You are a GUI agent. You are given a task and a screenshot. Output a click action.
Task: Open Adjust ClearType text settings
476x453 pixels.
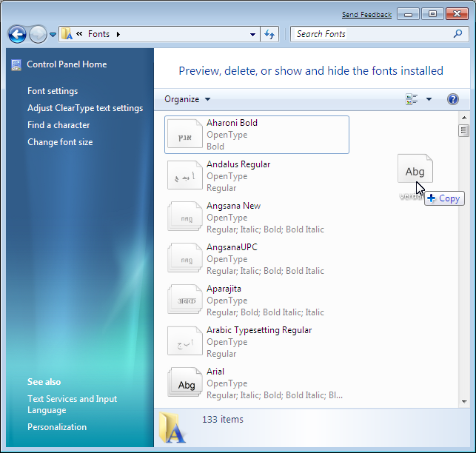pyautogui.click(x=85, y=108)
